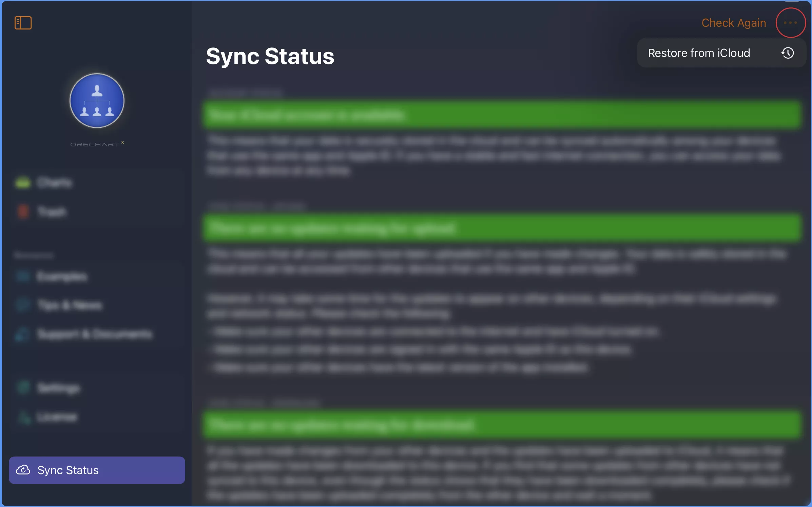Click the Sync Status cloud icon
812x507 pixels.
pyautogui.click(x=23, y=470)
